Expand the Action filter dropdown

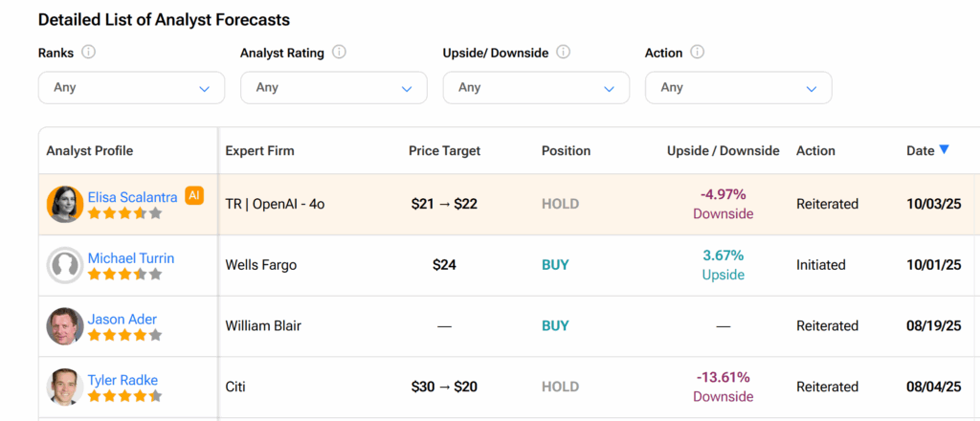pyautogui.click(x=738, y=88)
